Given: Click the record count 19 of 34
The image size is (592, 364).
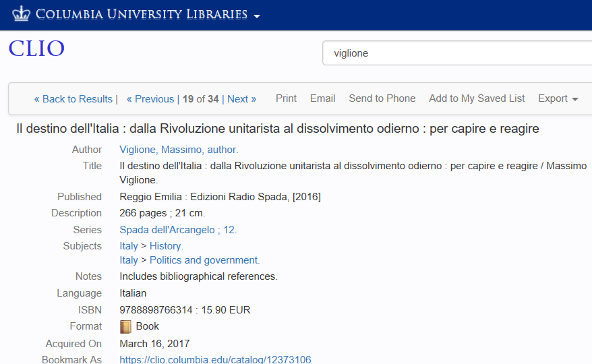Looking at the screenshot, I should pyautogui.click(x=201, y=99).
